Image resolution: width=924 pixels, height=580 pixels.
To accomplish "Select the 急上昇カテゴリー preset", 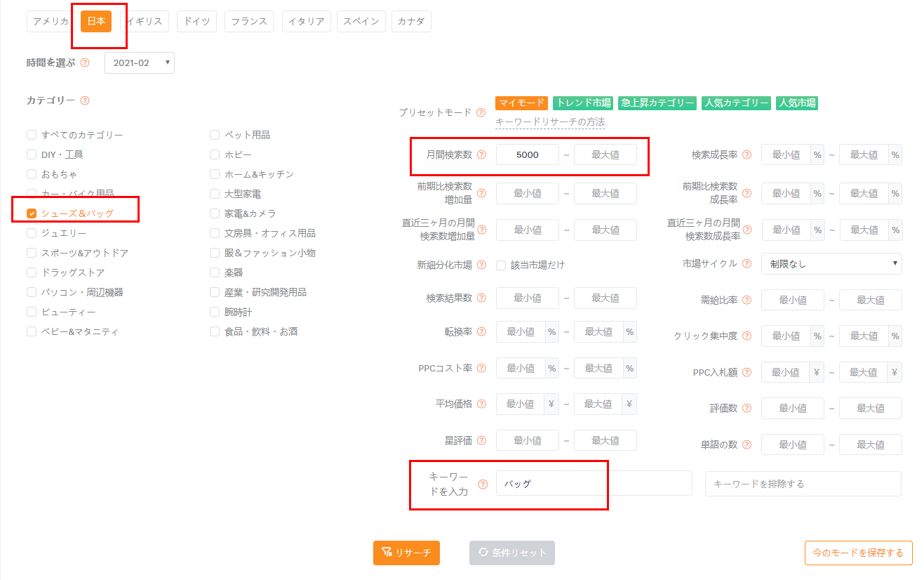I will click(x=657, y=103).
